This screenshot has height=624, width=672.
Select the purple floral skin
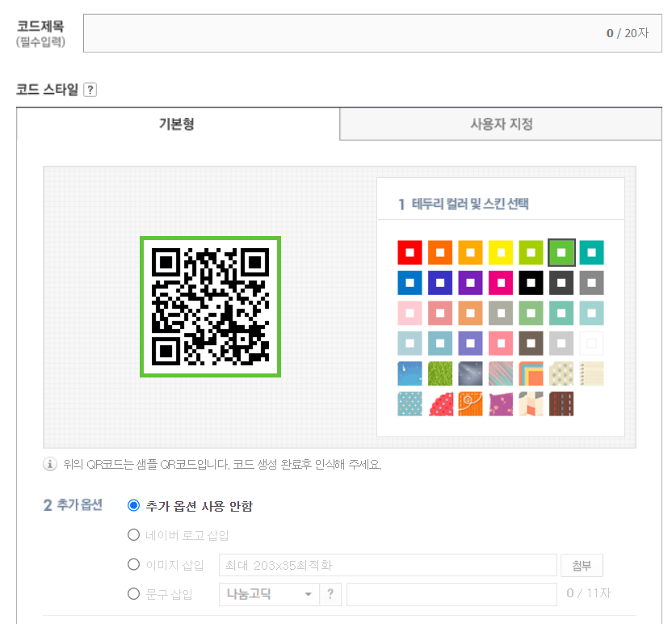click(x=501, y=404)
